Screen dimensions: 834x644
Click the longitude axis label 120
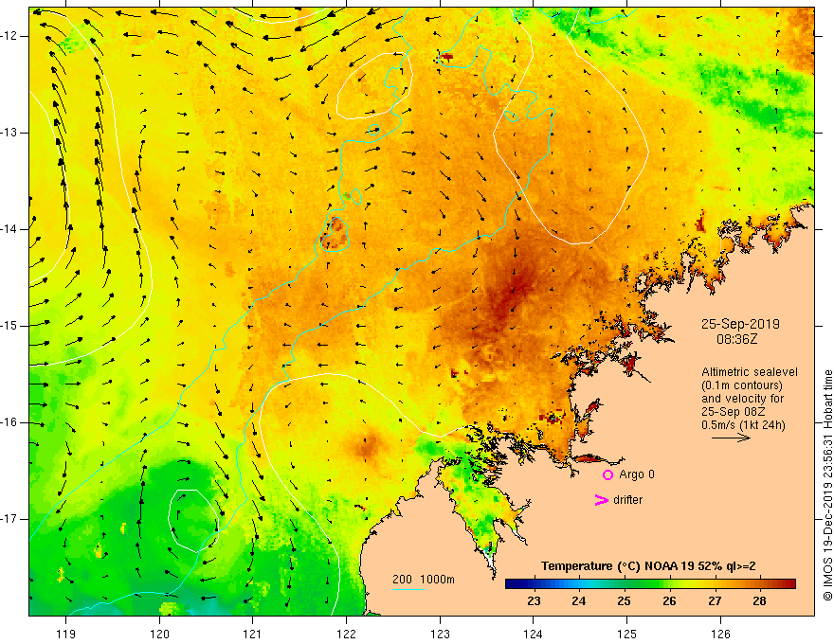coord(159,634)
